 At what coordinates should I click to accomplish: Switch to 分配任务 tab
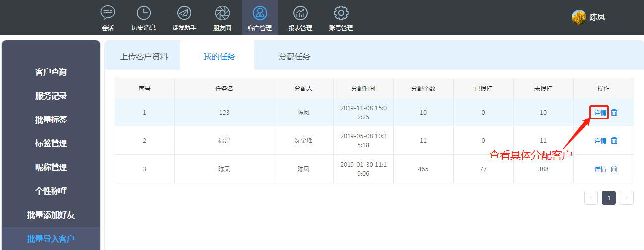(x=294, y=56)
